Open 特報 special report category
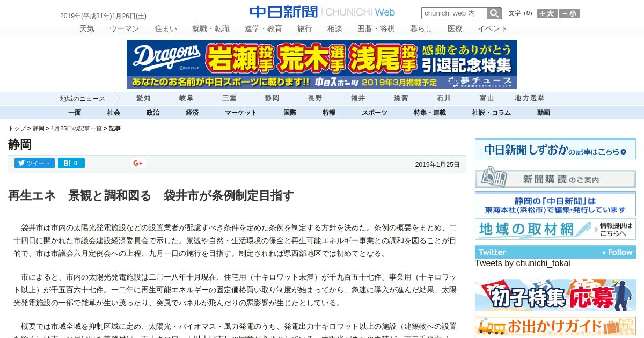Viewport: 644px width, 338px height. tap(329, 113)
